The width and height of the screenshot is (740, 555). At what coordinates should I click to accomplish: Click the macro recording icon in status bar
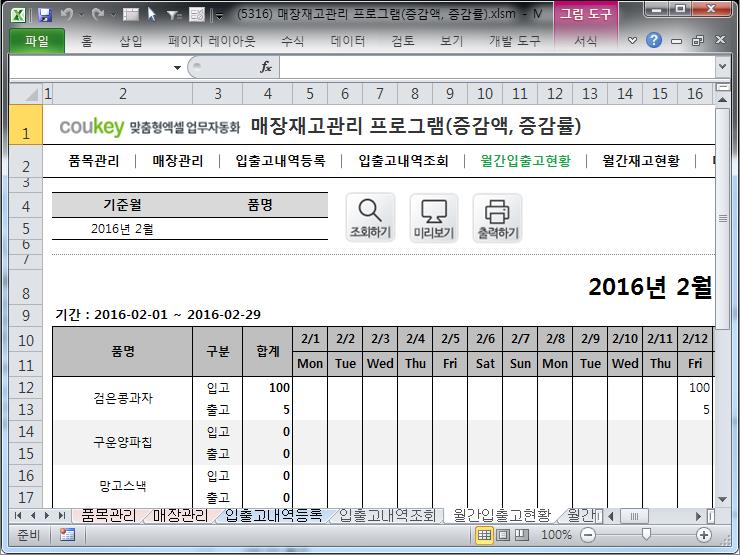click(67, 535)
